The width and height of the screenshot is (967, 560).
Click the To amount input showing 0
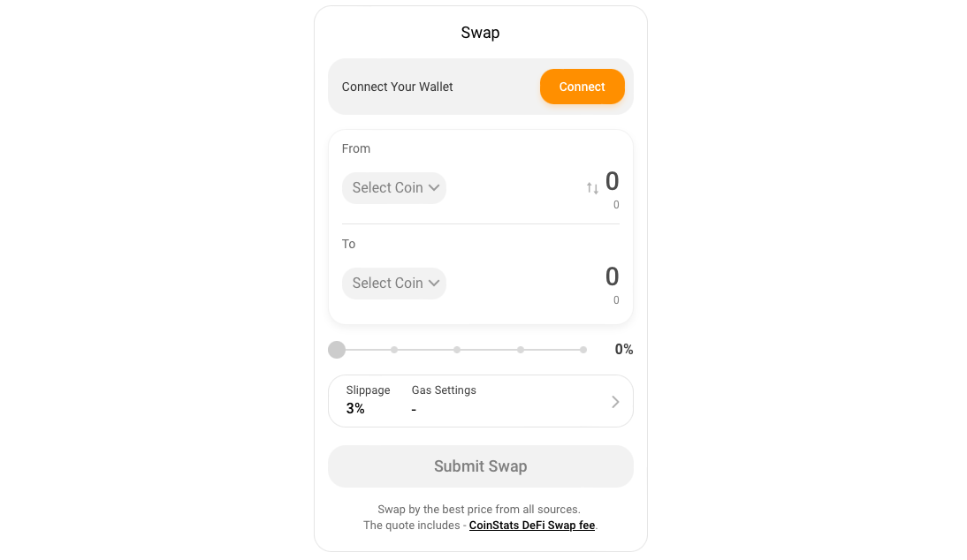click(x=611, y=276)
